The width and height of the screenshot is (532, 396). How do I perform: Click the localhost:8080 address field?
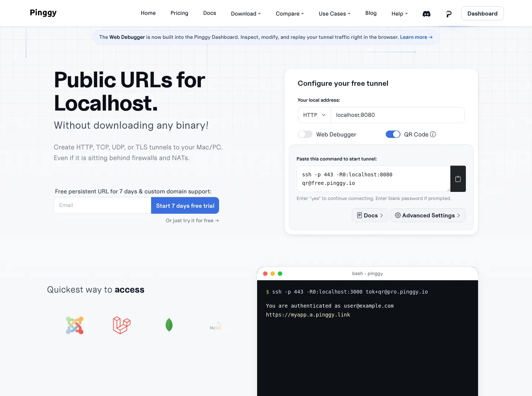[398, 115]
